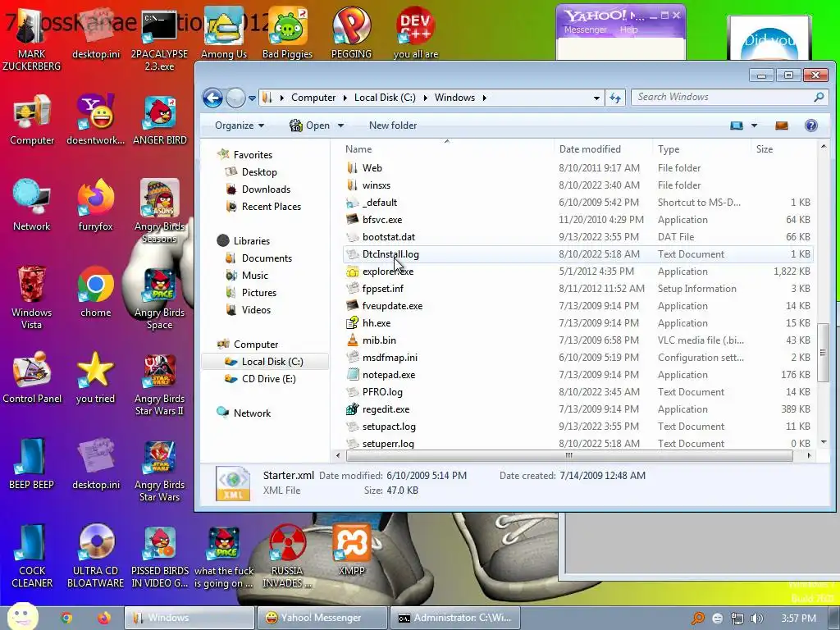
Task: Expand the arrow after Windows in the address bar
Action: pos(484,98)
